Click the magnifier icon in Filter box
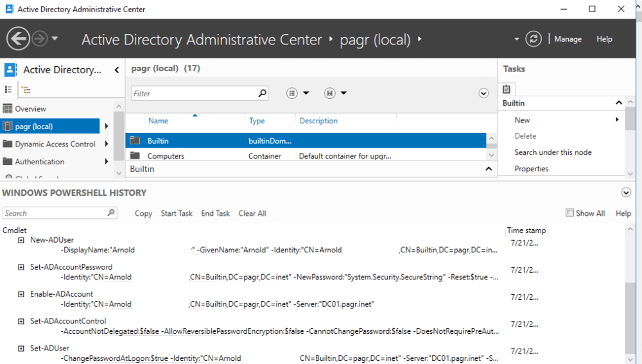This screenshot has height=364, width=642. click(x=262, y=94)
